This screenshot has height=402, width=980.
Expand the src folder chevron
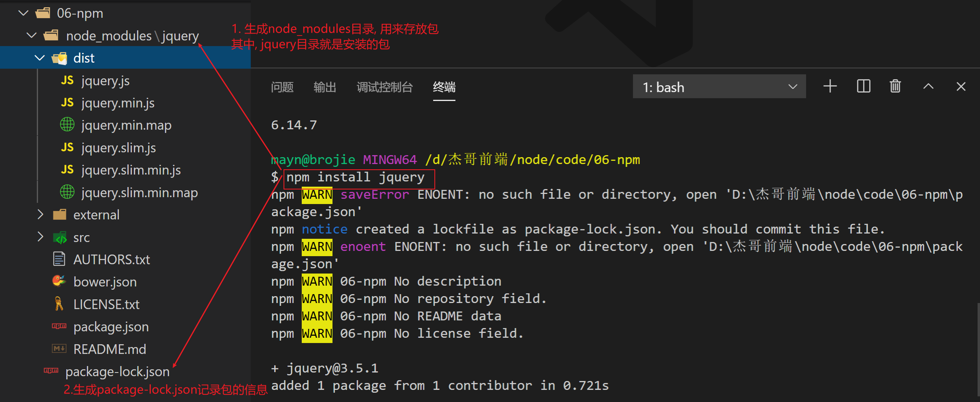coord(40,237)
